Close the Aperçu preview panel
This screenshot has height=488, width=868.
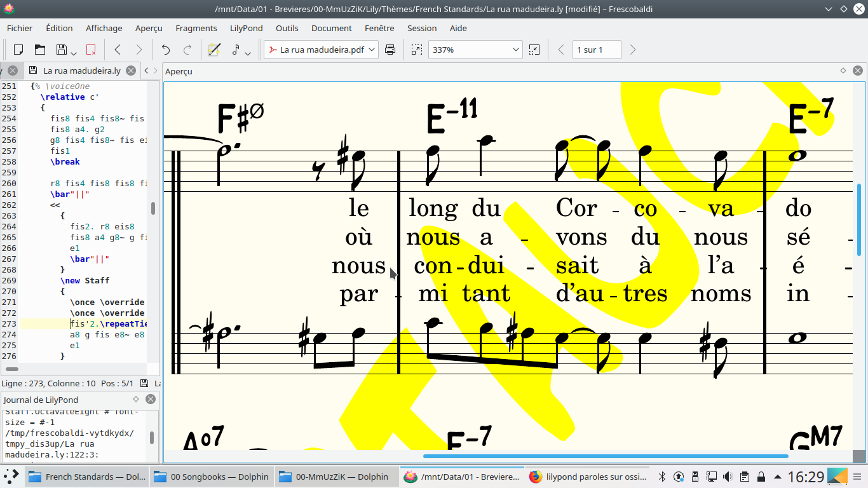(x=858, y=71)
